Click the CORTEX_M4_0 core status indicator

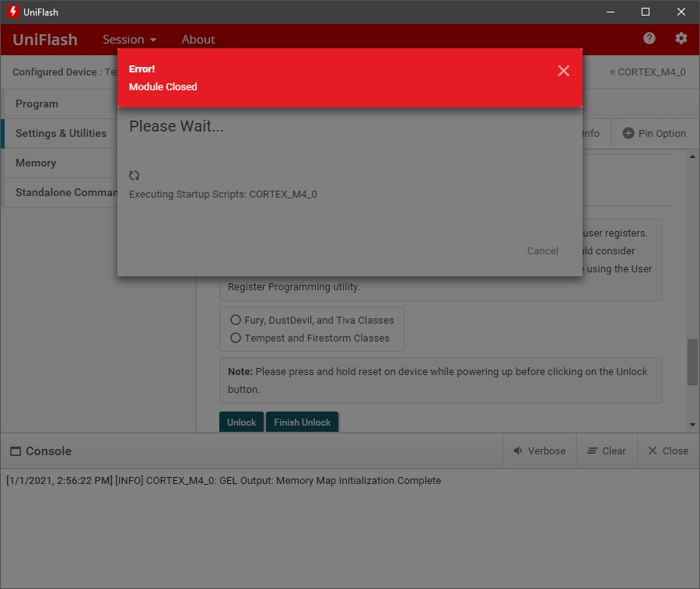[x=647, y=72]
